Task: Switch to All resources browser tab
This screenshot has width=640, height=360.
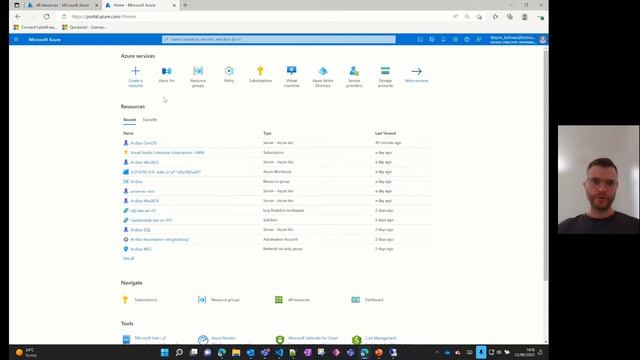Action: [x=62, y=5]
